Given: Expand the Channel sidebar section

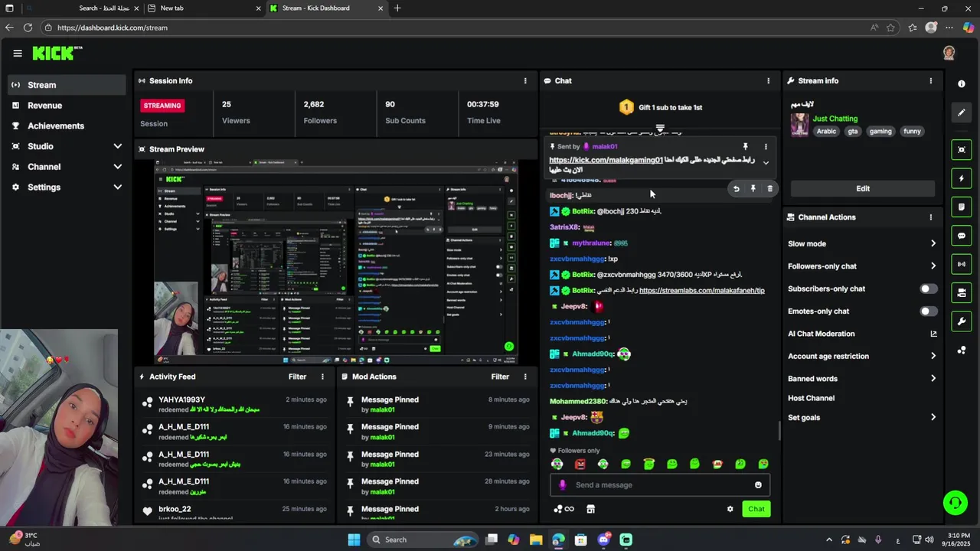Looking at the screenshot, I should [117, 167].
